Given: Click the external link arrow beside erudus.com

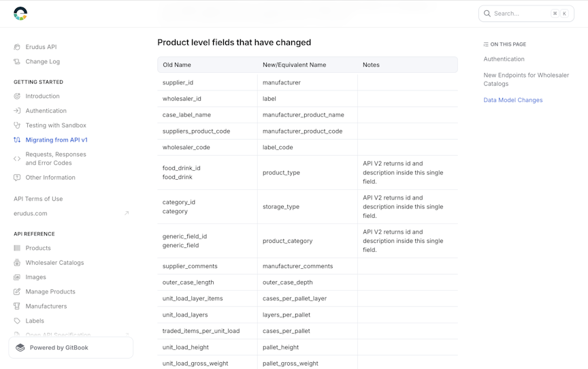Looking at the screenshot, I should pyautogui.click(x=127, y=213).
